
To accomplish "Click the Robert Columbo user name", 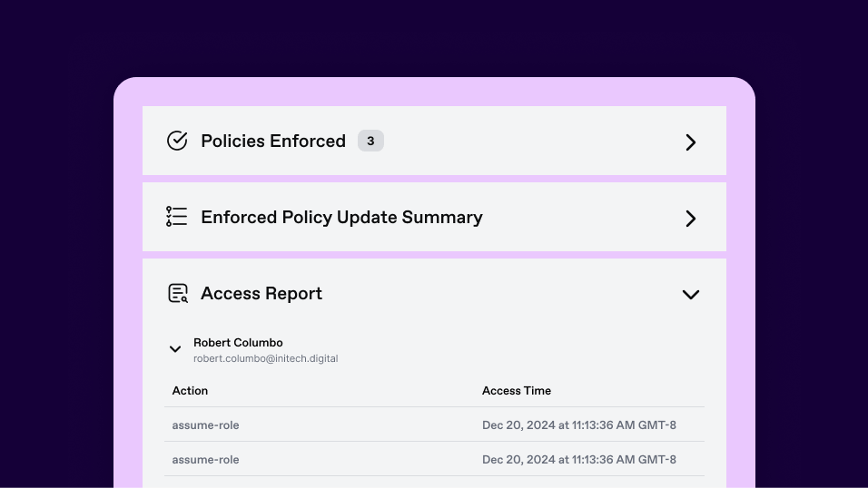I will pos(238,343).
